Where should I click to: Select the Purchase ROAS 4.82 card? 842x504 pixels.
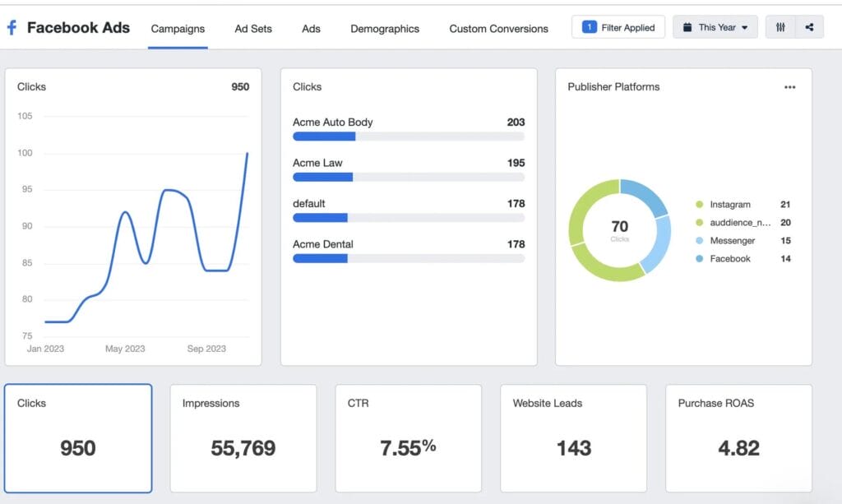[738, 438]
